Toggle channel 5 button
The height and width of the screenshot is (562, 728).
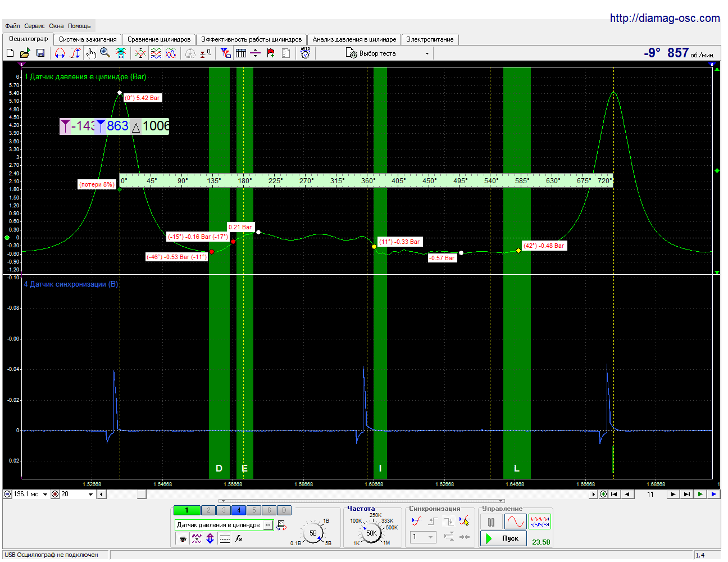(x=254, y=510)
